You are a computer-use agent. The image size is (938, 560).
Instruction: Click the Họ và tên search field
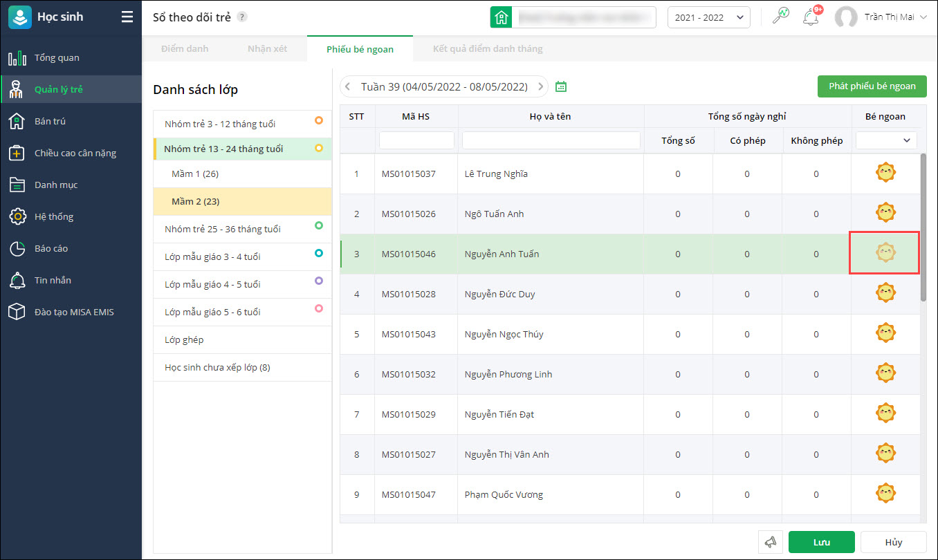(x=551, y=140)
